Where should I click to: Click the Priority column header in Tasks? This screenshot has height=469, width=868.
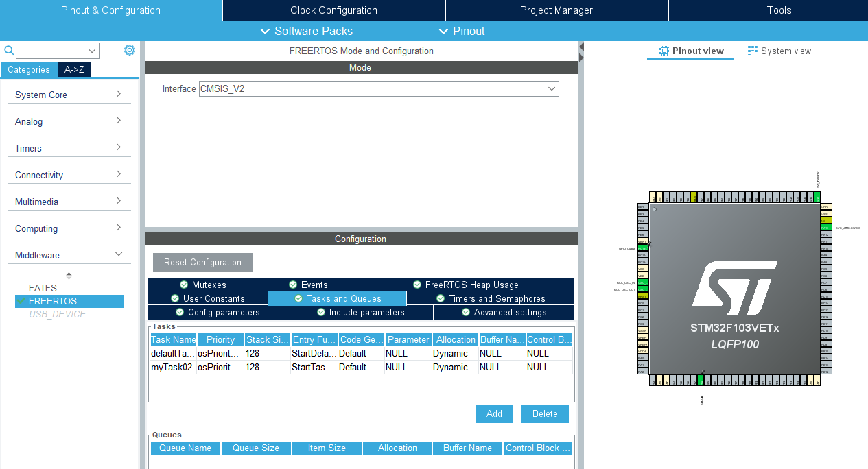pyautogui.click(x=220, y=339)
